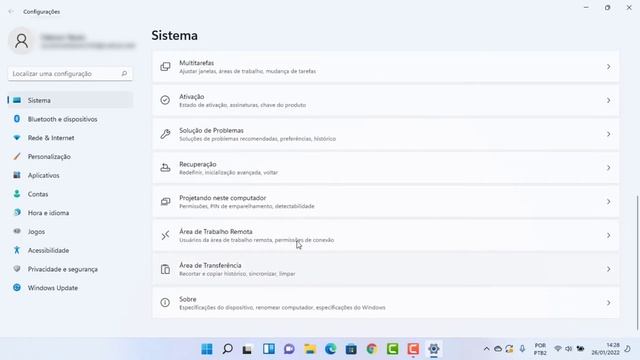
Task: Click the Acessibilidade figure icon
Action: pos(17,250)
